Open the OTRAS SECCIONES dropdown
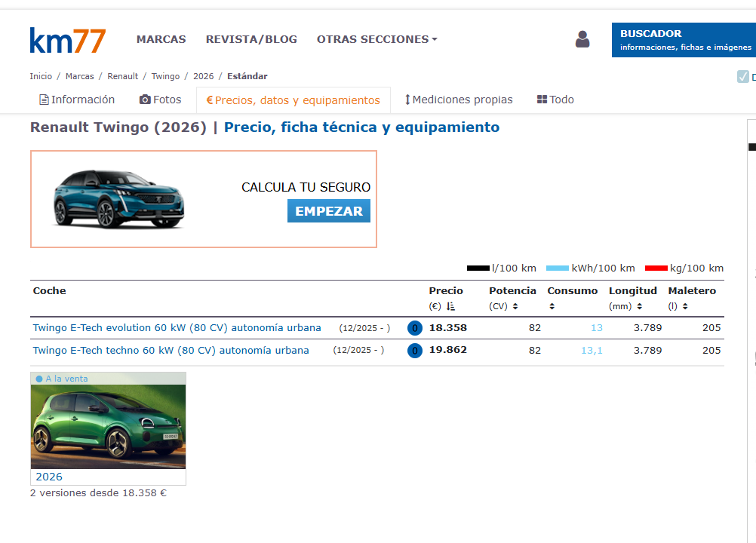The width and height of the screenshot is (756, 543). (x=376, y=39)
